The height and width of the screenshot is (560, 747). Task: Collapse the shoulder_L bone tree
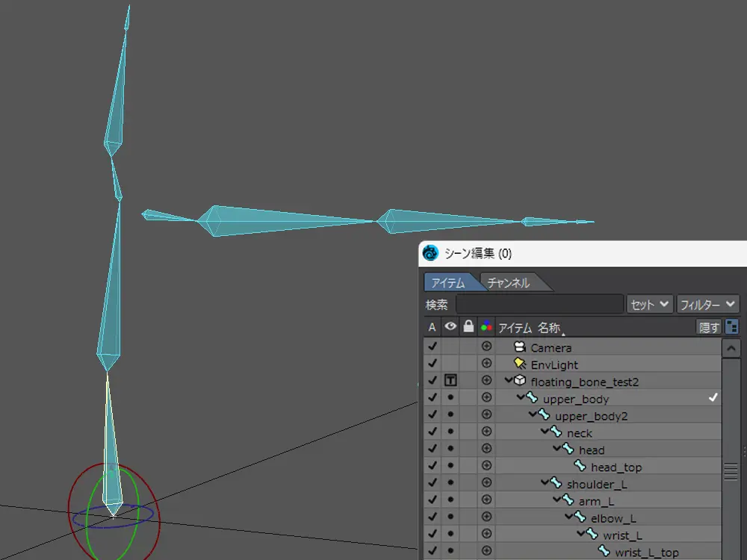[545, 483]
